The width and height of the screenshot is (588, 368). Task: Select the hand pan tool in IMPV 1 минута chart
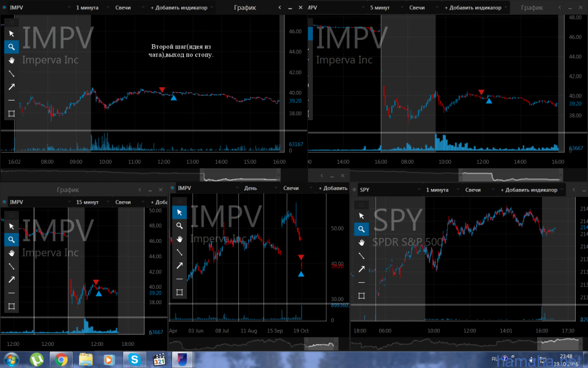12,60
